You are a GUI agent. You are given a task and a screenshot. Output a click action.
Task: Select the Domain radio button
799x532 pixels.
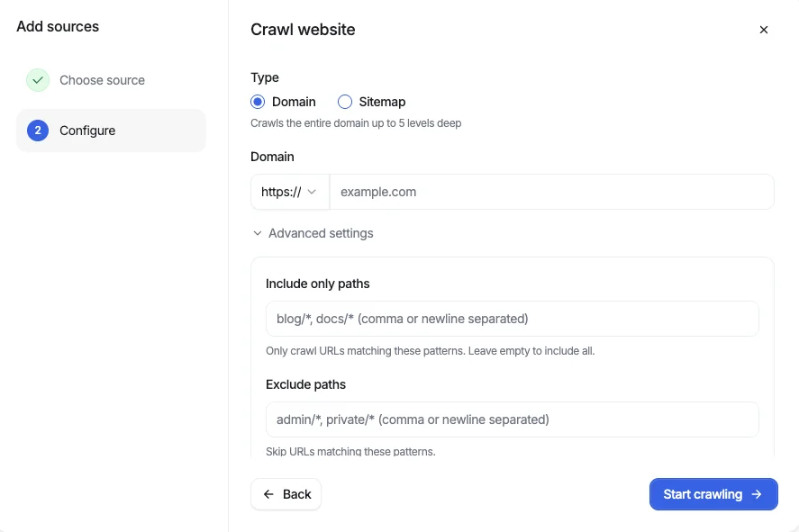tap(258, 102)
